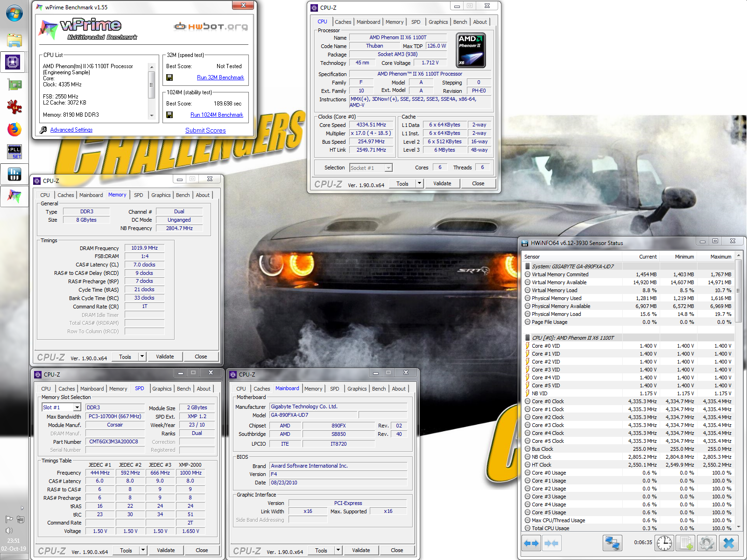This screenshot has height=560, width=747.
Task: Click HWiNFO scrollbar down arrow
Action: click(738, 527)
